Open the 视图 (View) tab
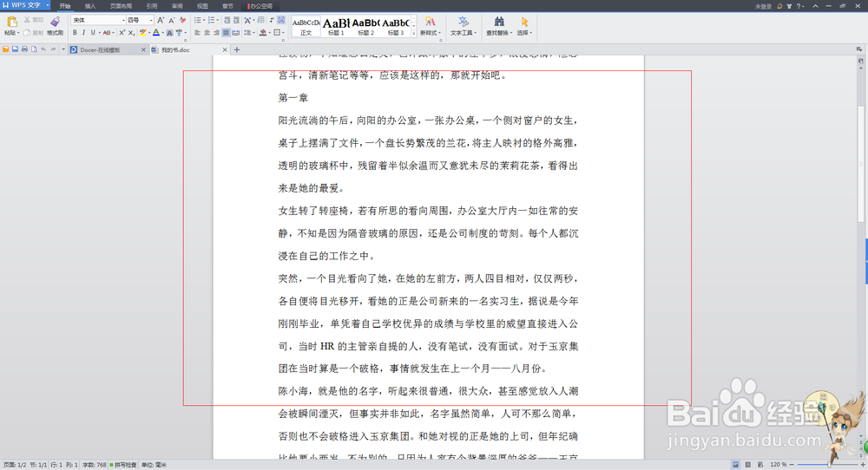The image size is (868, 470). pyautogui.click(x=202, y=6)
